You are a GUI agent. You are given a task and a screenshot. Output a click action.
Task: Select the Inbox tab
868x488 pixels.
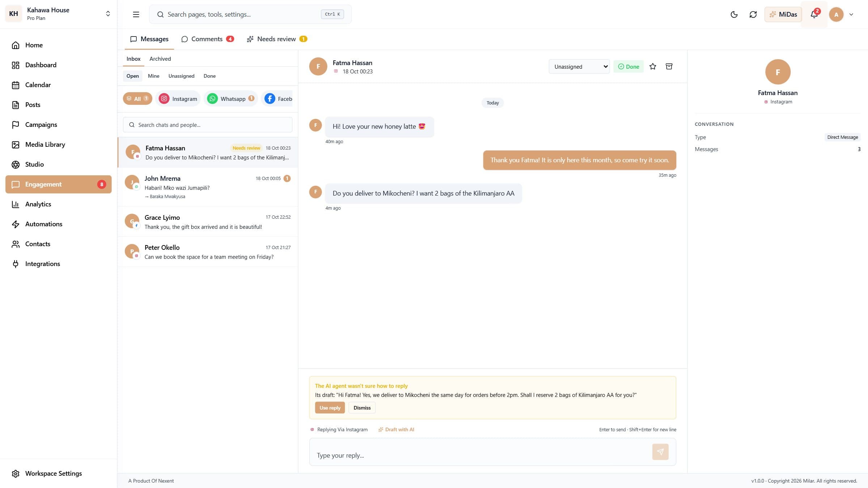click(x=133, y=59)
